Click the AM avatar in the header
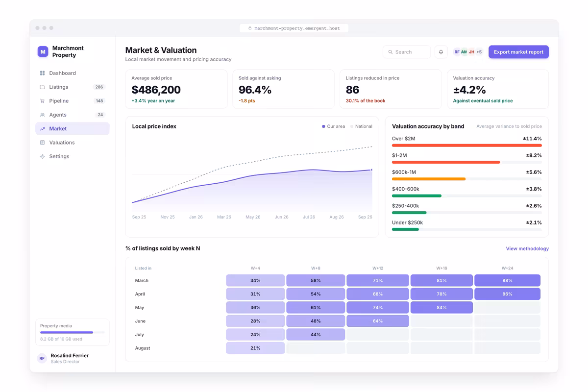The height and width of the screenshot is (392, 588). tap(464, 52)
